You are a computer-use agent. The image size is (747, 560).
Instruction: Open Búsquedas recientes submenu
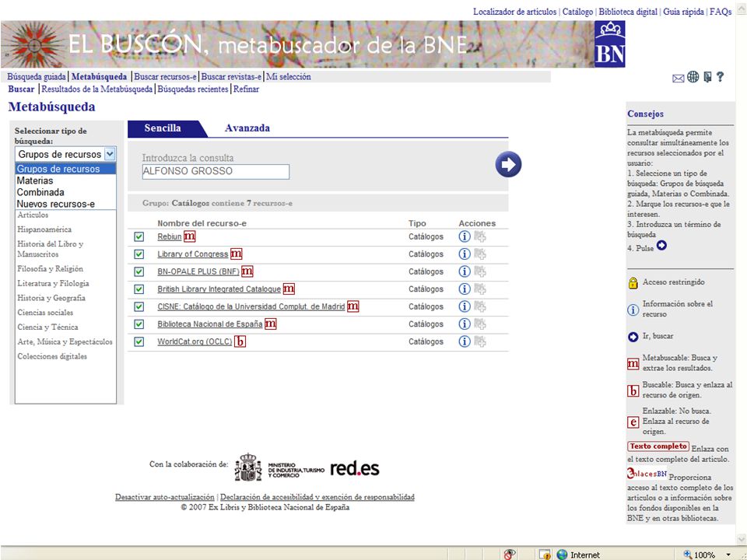[x=193, y=89]
